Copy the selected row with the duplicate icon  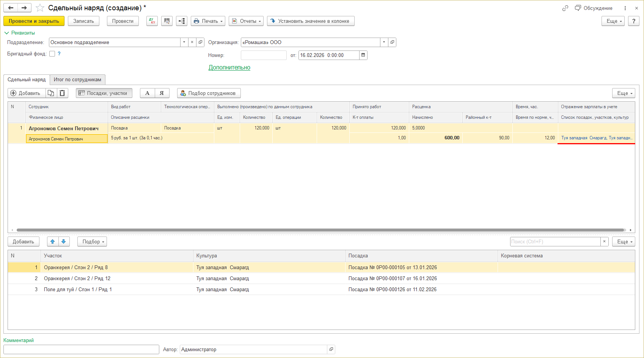(x=51, y=93)
